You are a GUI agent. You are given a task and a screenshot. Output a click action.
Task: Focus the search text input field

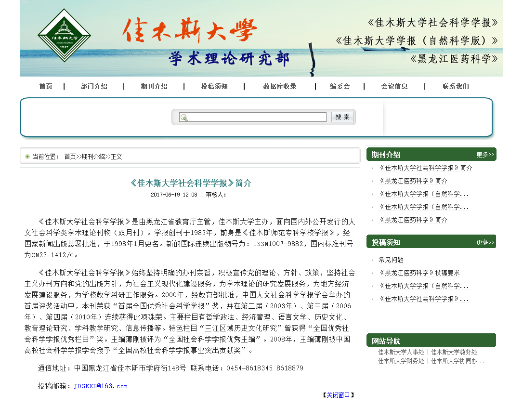252,117
